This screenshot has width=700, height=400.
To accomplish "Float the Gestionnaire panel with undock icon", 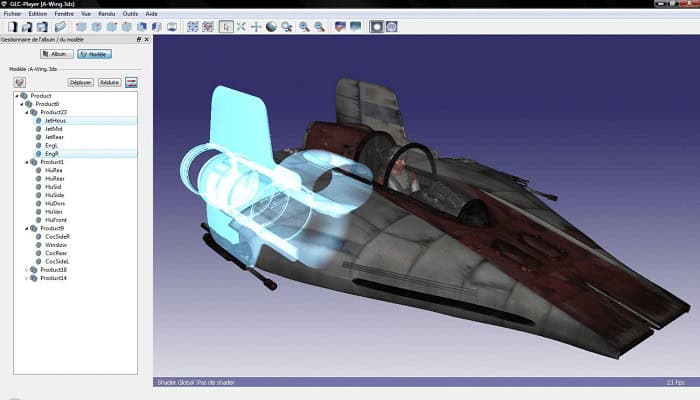I will (x=138, y=40).
